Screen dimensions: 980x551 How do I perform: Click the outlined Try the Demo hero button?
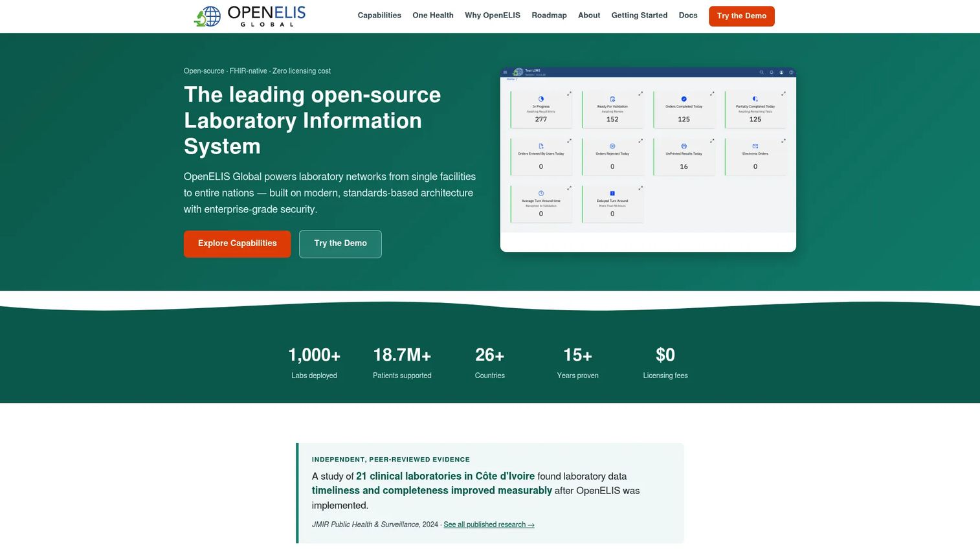click(340, 244)
